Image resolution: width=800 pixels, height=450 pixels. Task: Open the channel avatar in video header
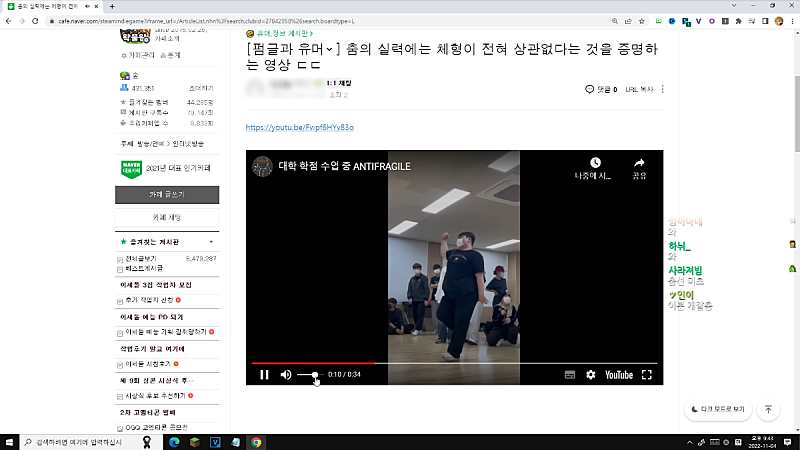pyautogui.click(x=262, y=166)
